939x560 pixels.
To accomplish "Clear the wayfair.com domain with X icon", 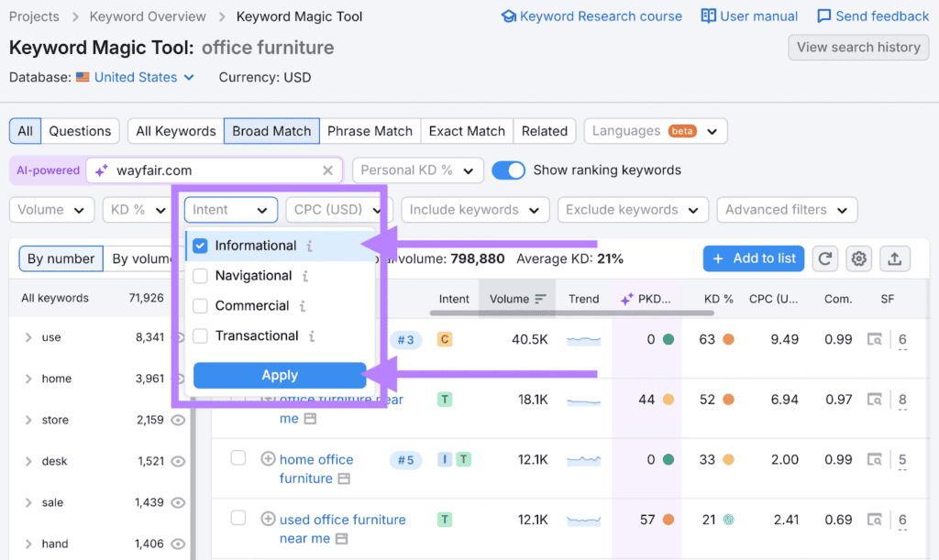I will [x=328, y=170].
